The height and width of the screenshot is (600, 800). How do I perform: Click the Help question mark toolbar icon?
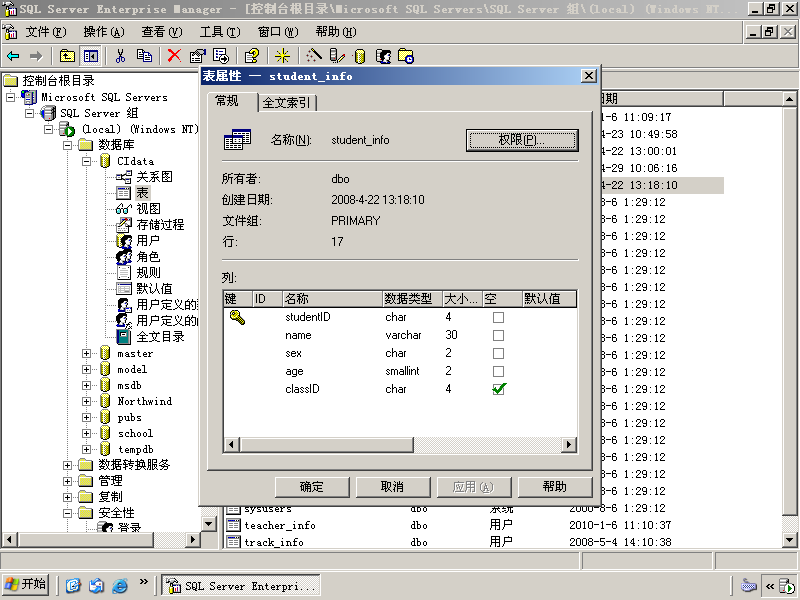tap(252, 56)
